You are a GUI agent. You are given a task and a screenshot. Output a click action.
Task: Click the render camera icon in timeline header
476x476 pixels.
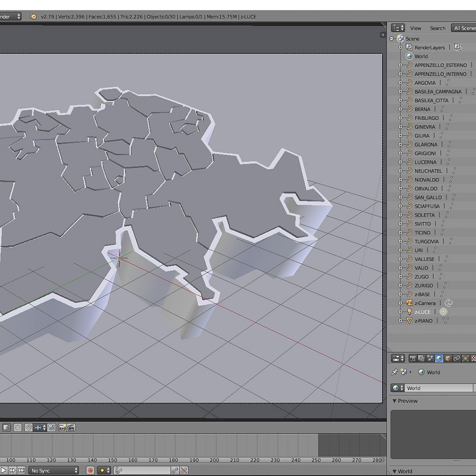[x=62, y=427]
